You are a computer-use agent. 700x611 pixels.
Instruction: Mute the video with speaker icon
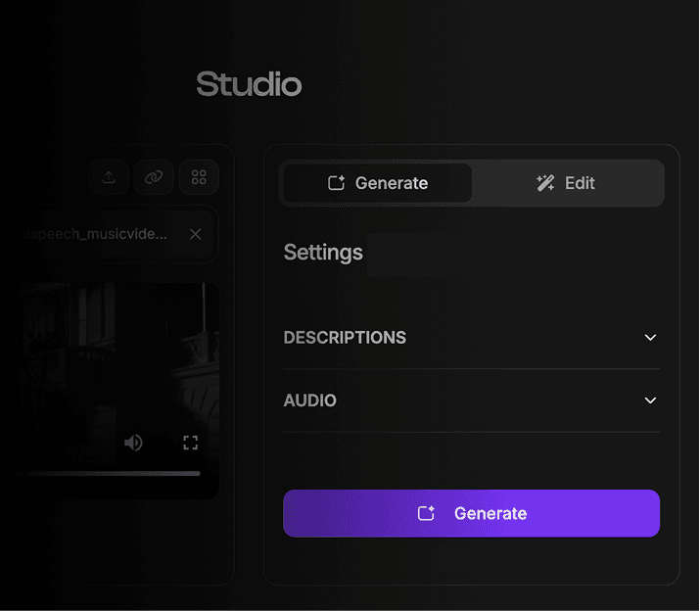[133, 443]
